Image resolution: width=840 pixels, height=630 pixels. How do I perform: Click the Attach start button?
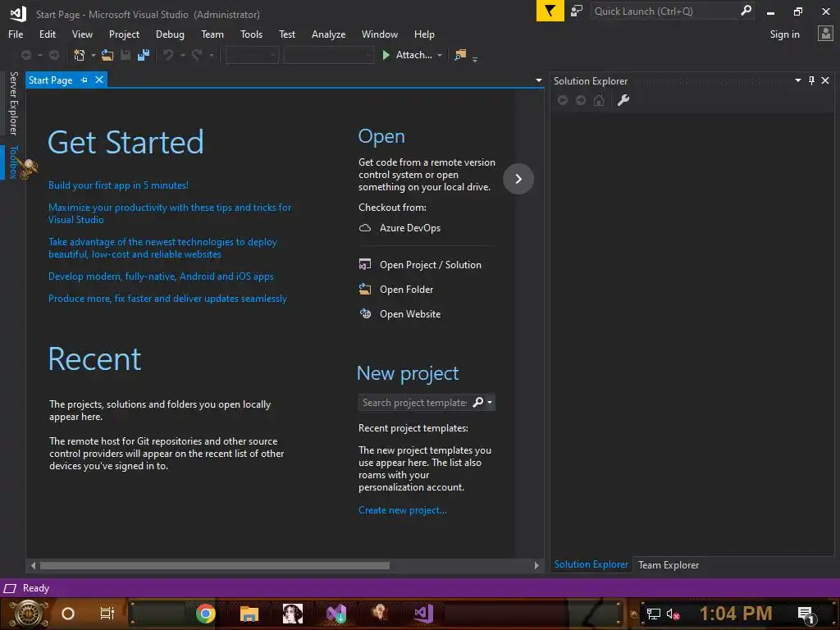(408, 55)
